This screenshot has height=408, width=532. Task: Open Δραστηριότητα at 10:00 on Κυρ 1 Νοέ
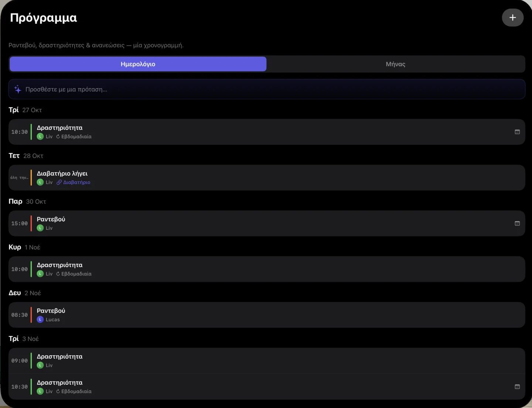267,269
